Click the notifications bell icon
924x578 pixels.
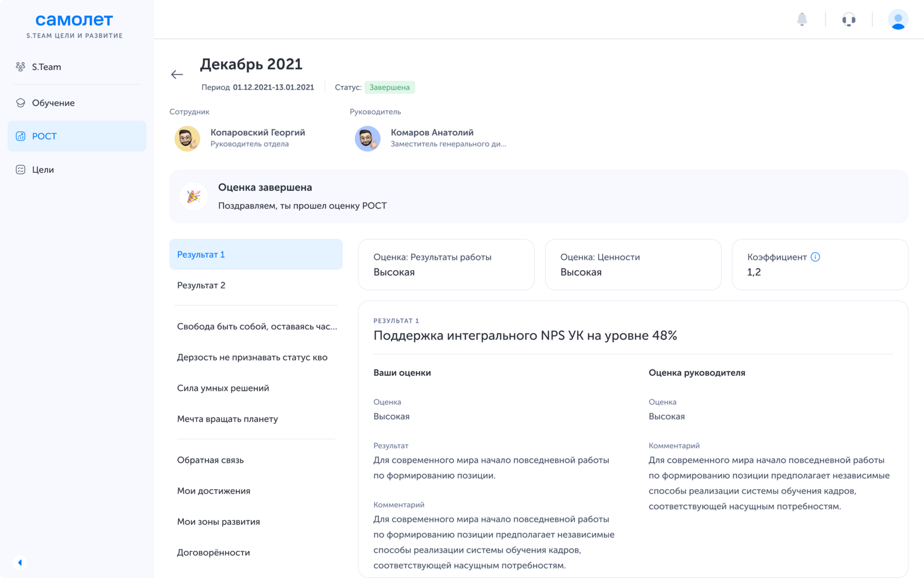click(802, 20)
